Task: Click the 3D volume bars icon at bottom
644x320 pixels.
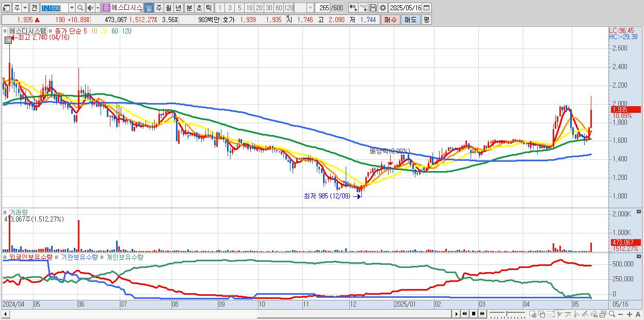Action: coord(594,314)
